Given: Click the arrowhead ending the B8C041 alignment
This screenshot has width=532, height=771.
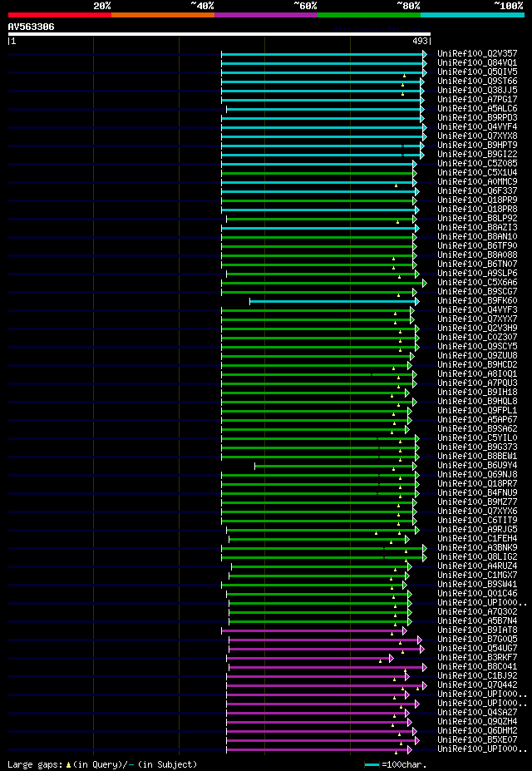Looking at the screenshot, I should [425, 667].
